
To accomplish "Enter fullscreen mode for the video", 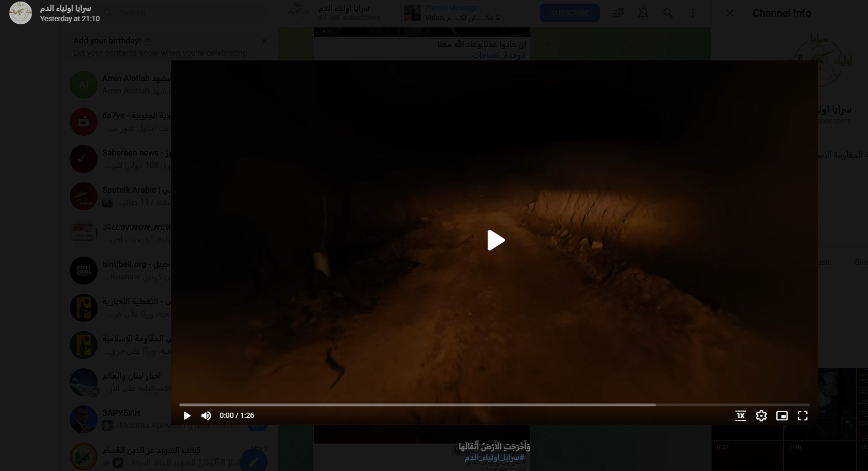I will 802,416.
